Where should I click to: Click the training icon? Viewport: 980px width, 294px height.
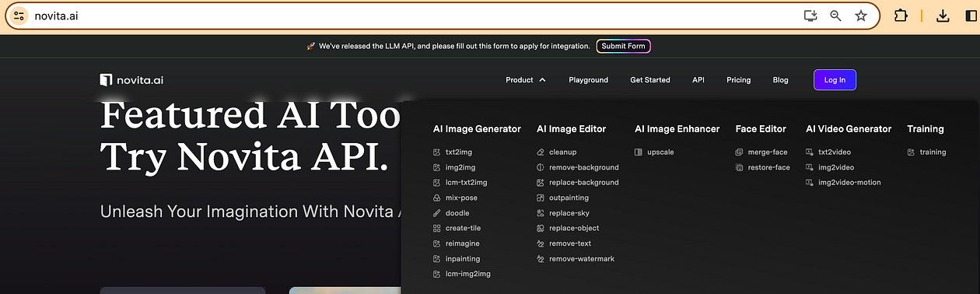coord(911,152)
